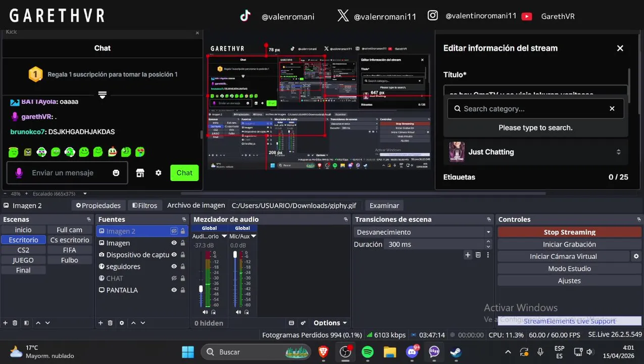
Task: Open Kick chat shop icon
Action: 140,173
